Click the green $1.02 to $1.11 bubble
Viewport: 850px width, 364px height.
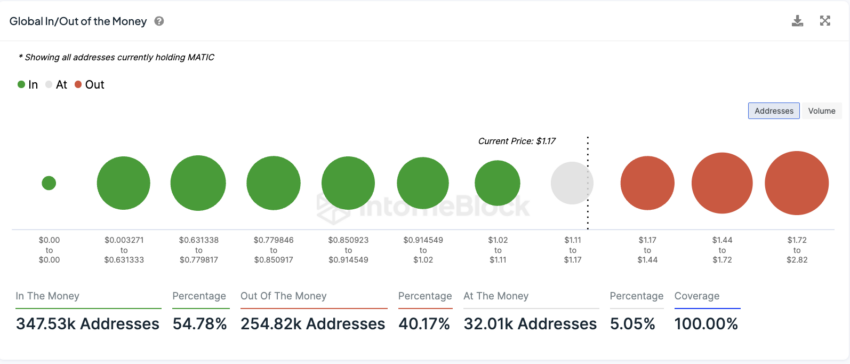(x=498, y=183)
